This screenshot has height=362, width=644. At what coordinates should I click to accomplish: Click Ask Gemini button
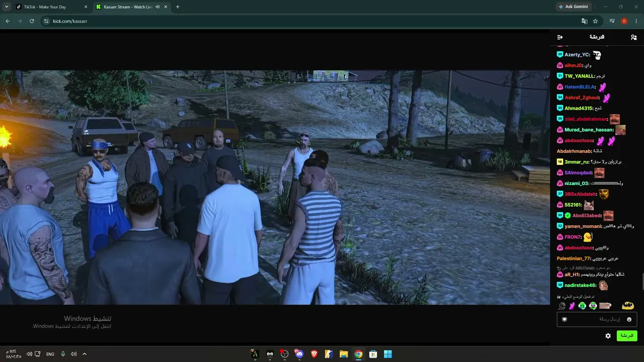pyautogui.click(x=573, y=7)
